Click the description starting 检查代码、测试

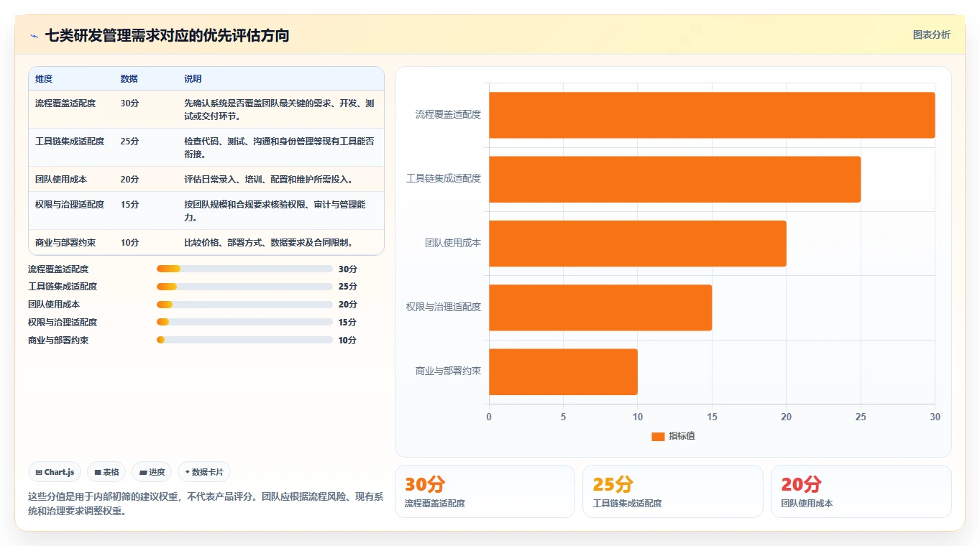[x=279, y=147]
